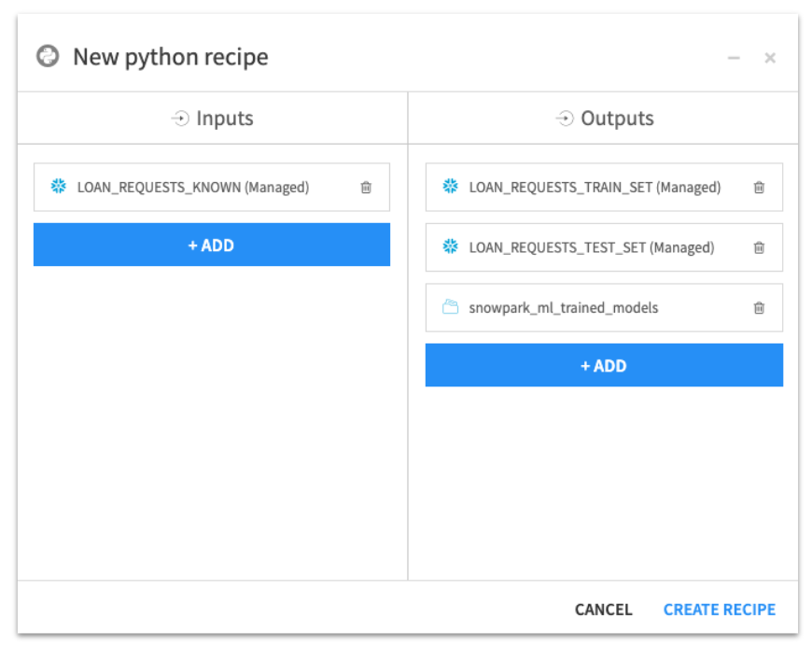Viewport: 812px width, 646px height.
Task: Click the Inputs column header
Action: [x=223, y=118]
